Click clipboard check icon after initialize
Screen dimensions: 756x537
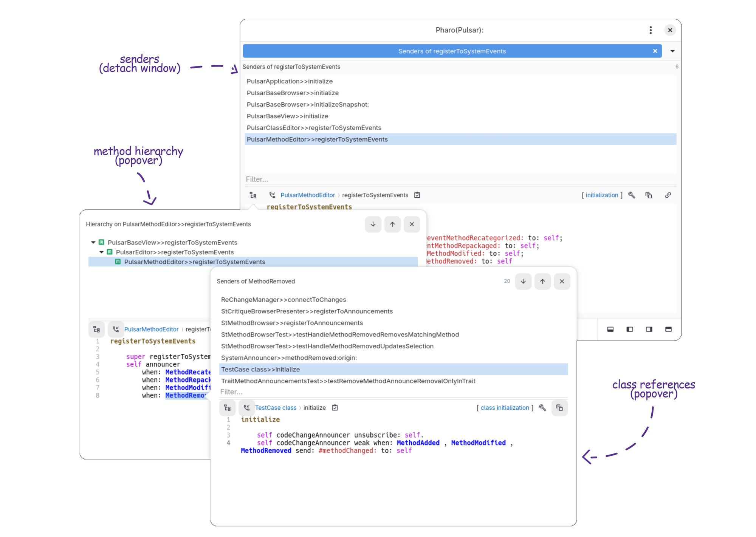(335, 408)
